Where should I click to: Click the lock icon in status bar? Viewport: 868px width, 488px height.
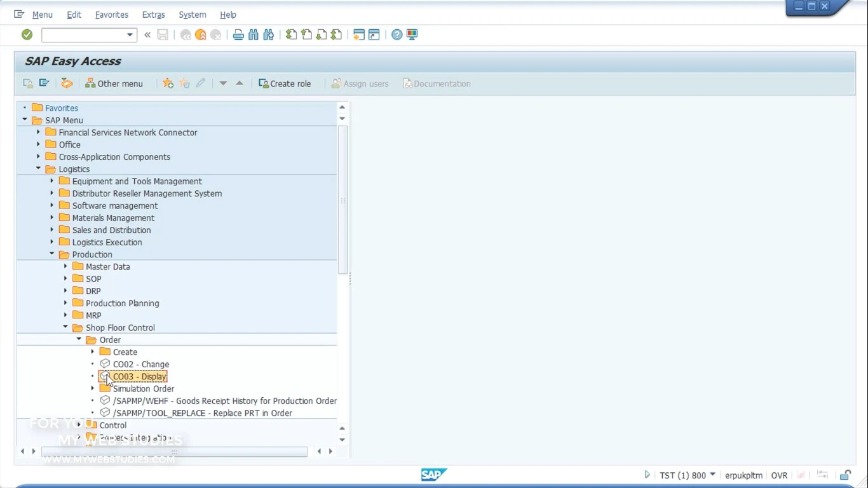(845, 475)
